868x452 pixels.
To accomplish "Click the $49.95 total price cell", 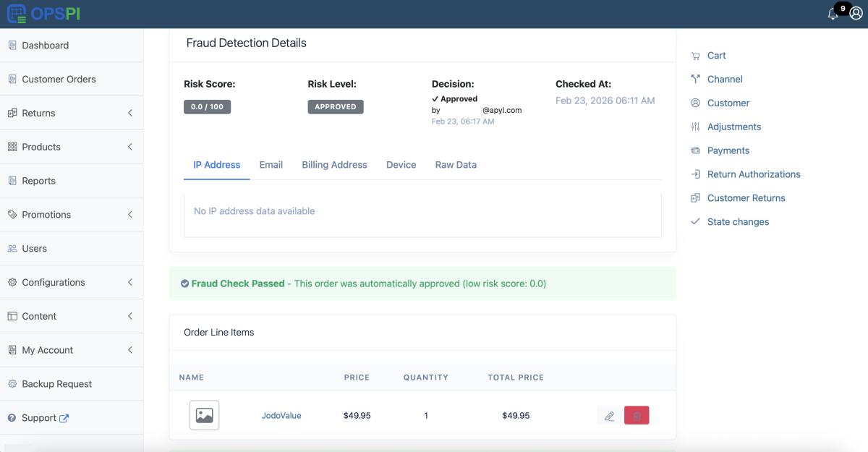I will (516, 416).
